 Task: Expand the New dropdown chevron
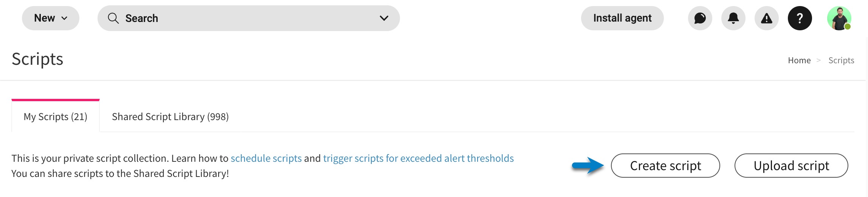point(65,18)
